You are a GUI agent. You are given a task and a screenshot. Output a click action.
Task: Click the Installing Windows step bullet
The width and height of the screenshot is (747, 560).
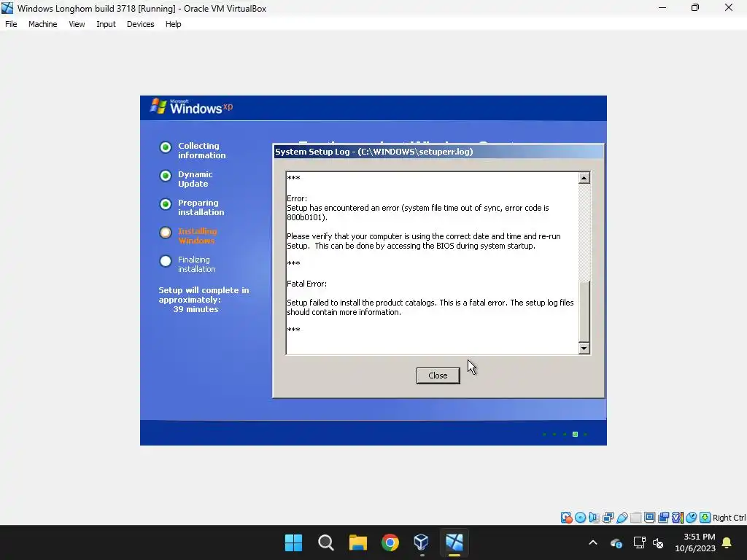pyautogui.click(x=166, y=233)
